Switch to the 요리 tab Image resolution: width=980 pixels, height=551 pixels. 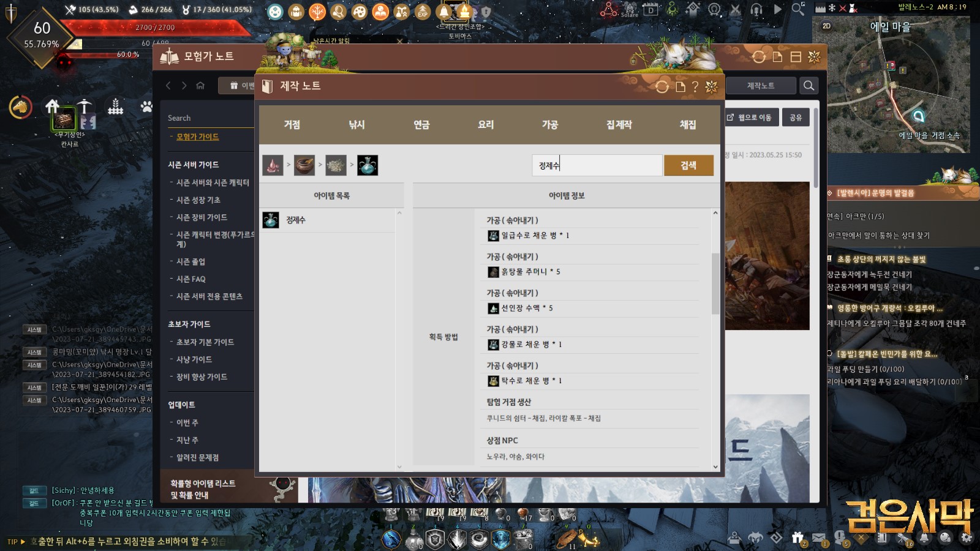[486, 124]
